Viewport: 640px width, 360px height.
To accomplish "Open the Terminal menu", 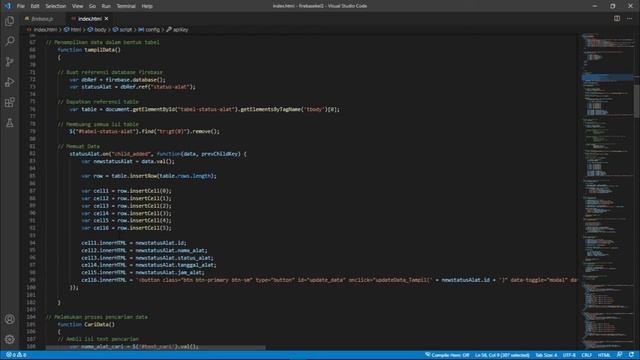I will [126, 6].
